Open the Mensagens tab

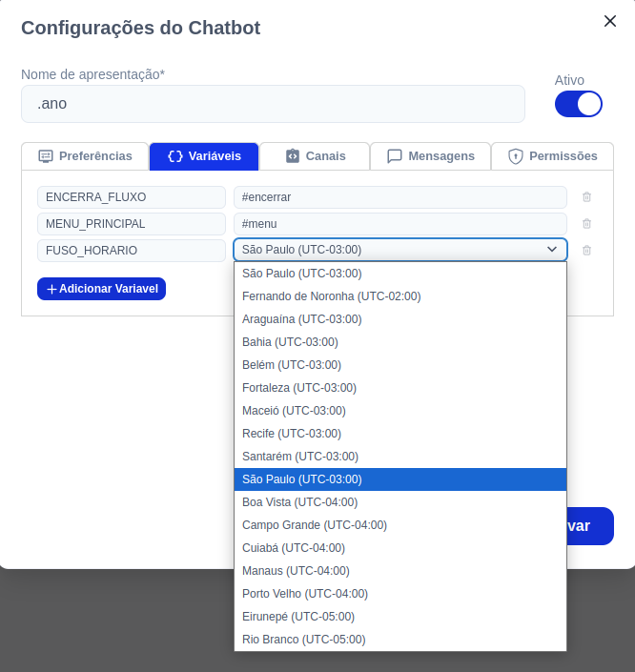click(430, 156)
